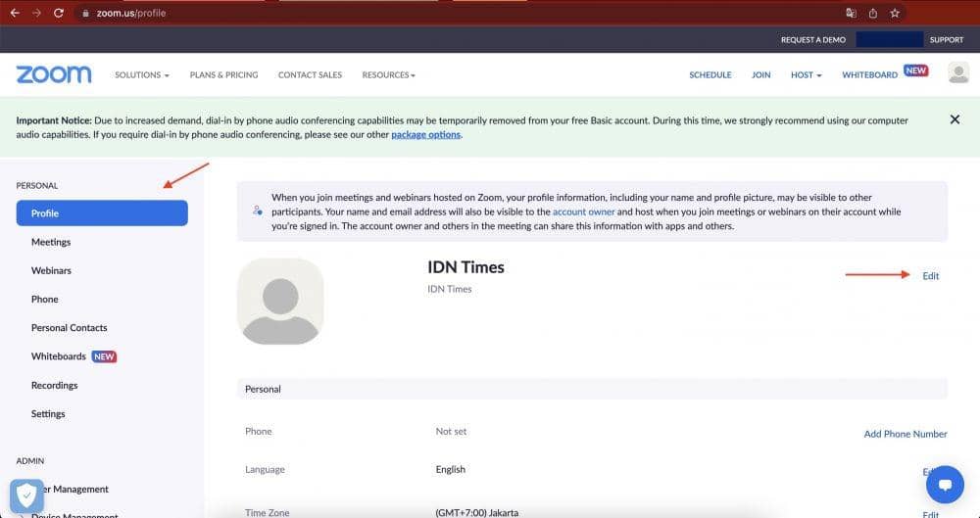This screenshot has width=980, height=518.
Task: Dismiss the Important Notice banner
Action: [955, 119]
